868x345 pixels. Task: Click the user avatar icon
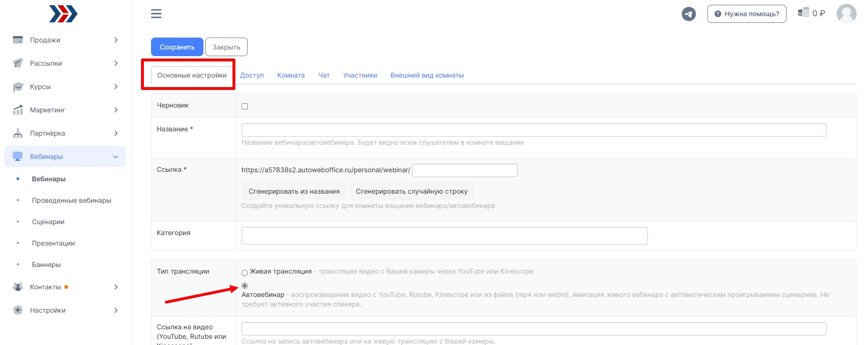846,14
